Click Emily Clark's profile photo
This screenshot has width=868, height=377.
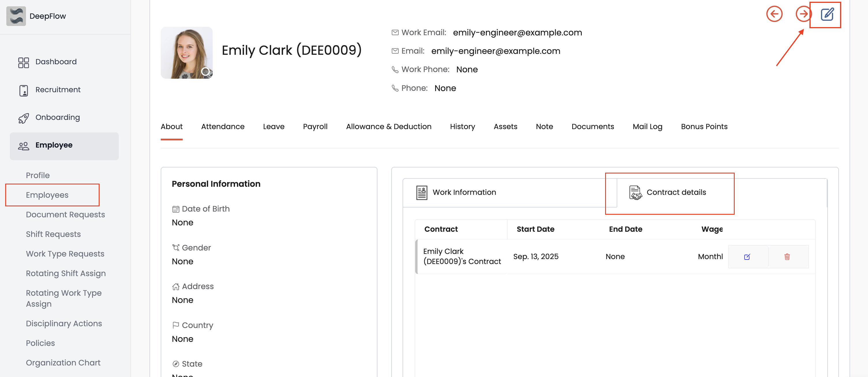(x=186, y=53)
